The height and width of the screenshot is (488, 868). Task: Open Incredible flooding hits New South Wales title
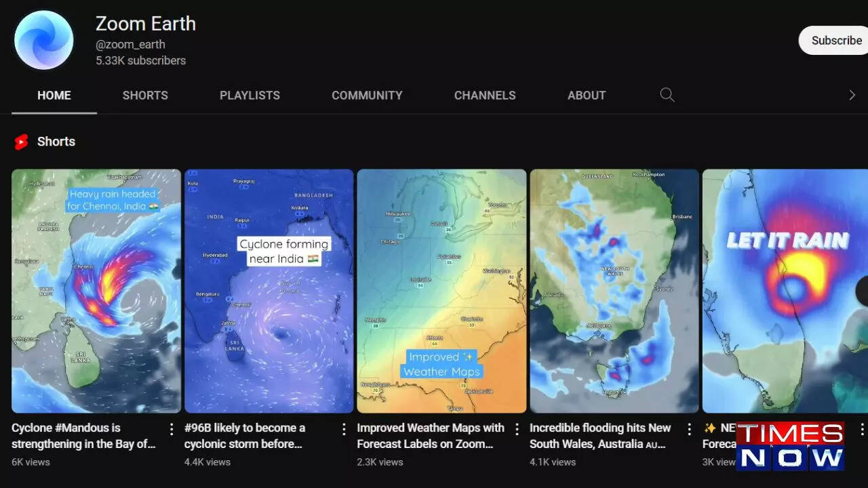(600, 436)
